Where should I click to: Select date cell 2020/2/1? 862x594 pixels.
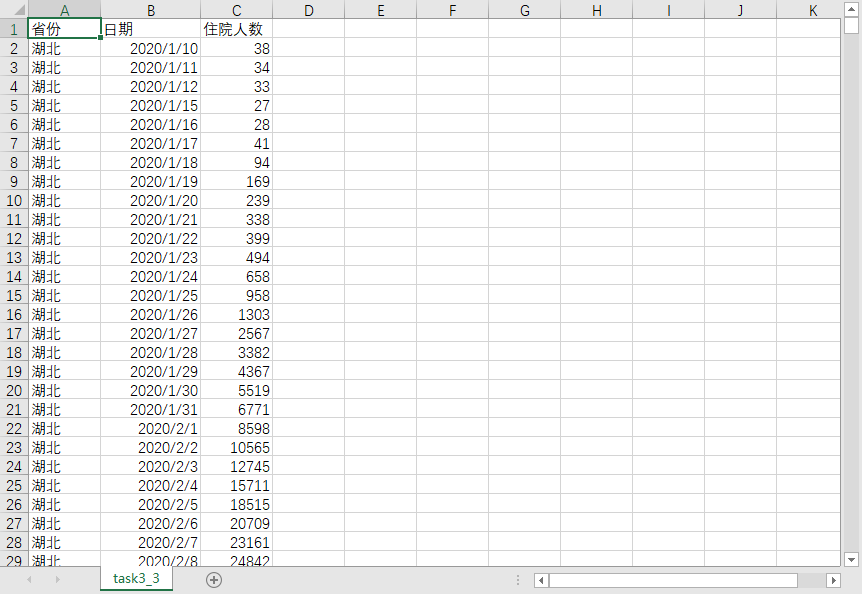coord(151,428)
